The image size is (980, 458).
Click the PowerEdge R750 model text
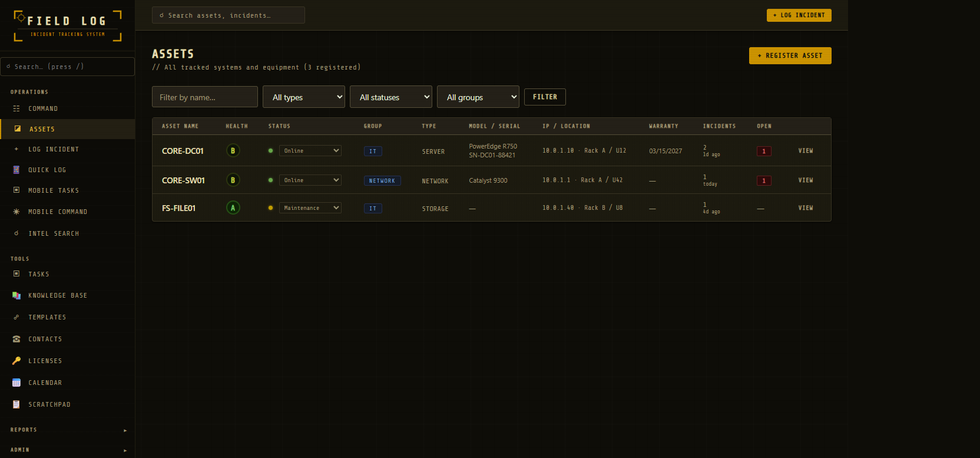pyautogui.click(x=493, y=147)
